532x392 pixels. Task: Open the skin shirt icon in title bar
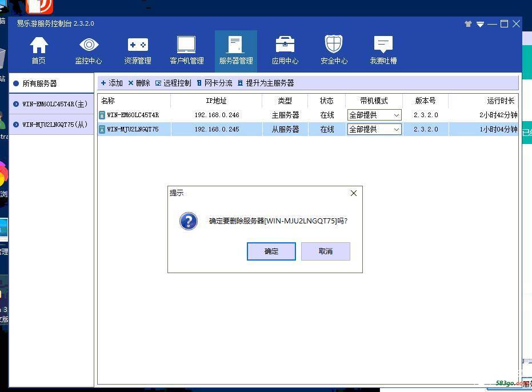[468, 24]
